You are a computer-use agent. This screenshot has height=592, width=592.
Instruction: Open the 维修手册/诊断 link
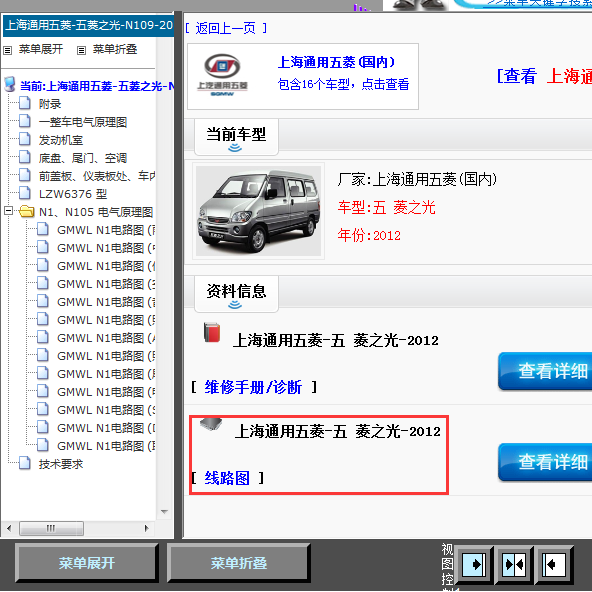click(x=253, y=387)
